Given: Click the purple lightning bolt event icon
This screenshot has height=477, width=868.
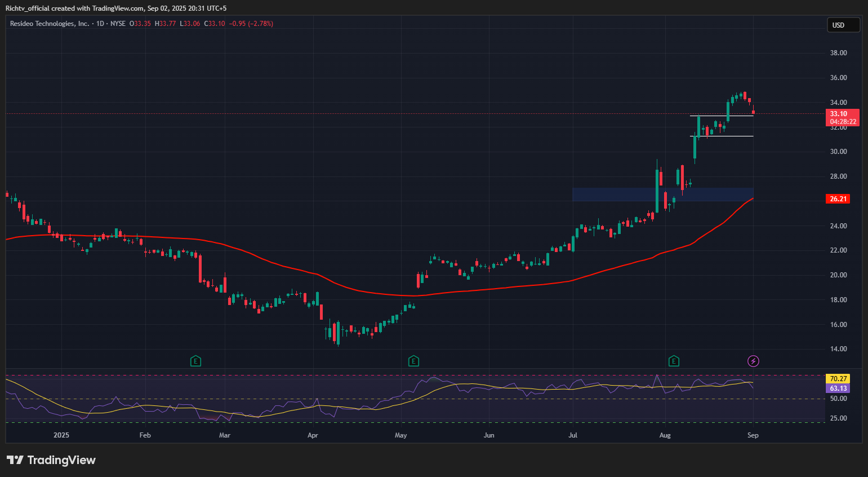Looking at the screenshot, I should [753, 361].
